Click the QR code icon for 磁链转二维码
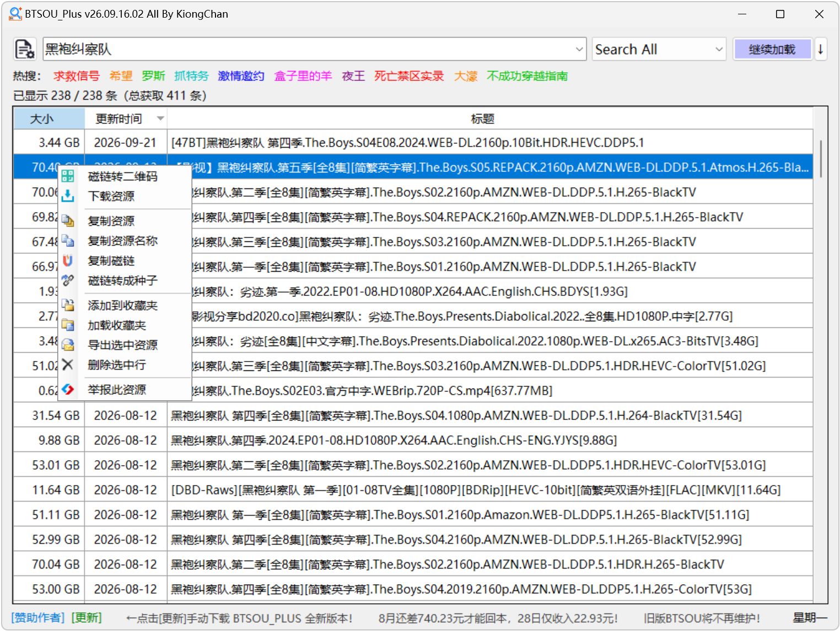Image resolution: width=840 pixels, height=631 pixels. coord(68,176)
